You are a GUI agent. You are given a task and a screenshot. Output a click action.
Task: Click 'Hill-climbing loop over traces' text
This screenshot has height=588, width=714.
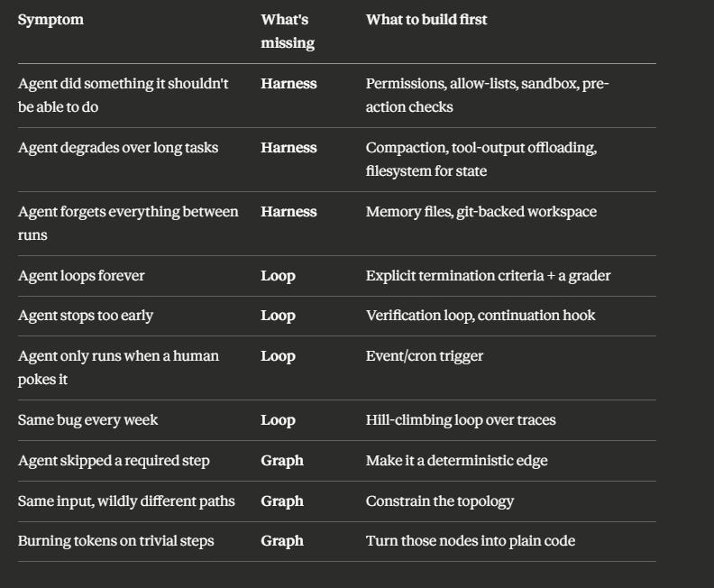point(461,420)
